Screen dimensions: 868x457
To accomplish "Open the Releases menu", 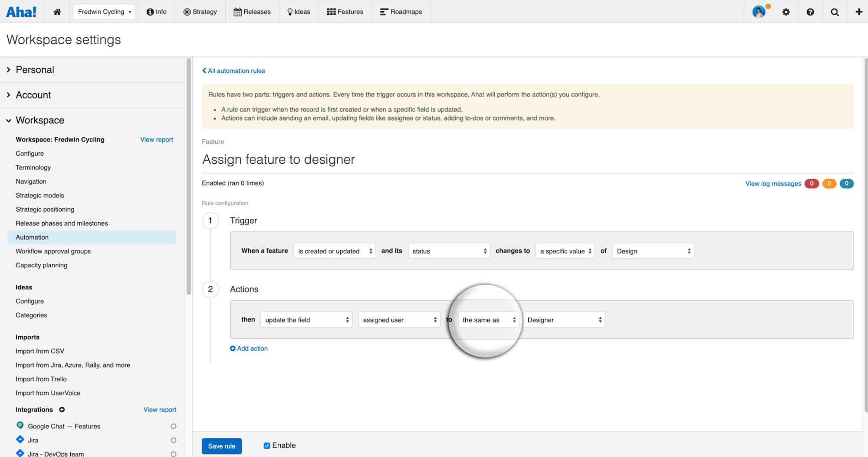I will 252,12.
